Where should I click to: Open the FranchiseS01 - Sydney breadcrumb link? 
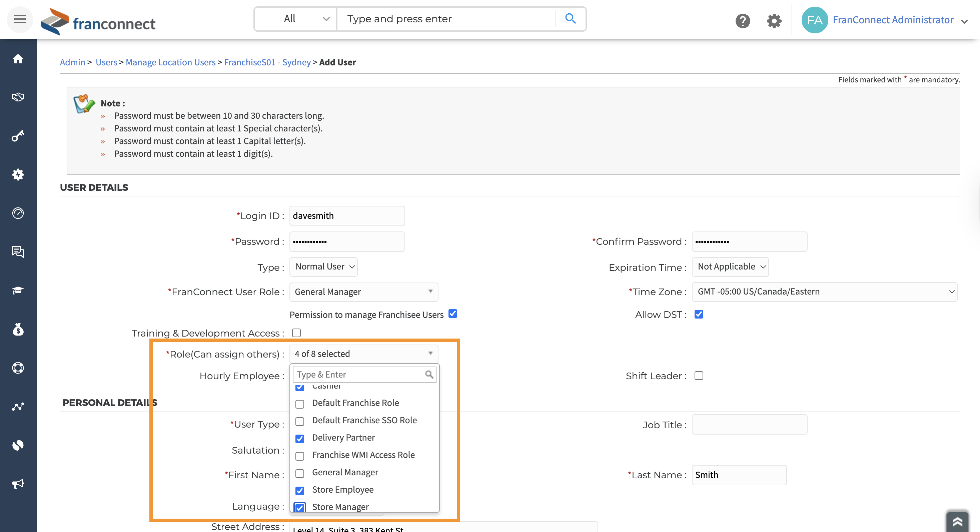coord(267,62)
